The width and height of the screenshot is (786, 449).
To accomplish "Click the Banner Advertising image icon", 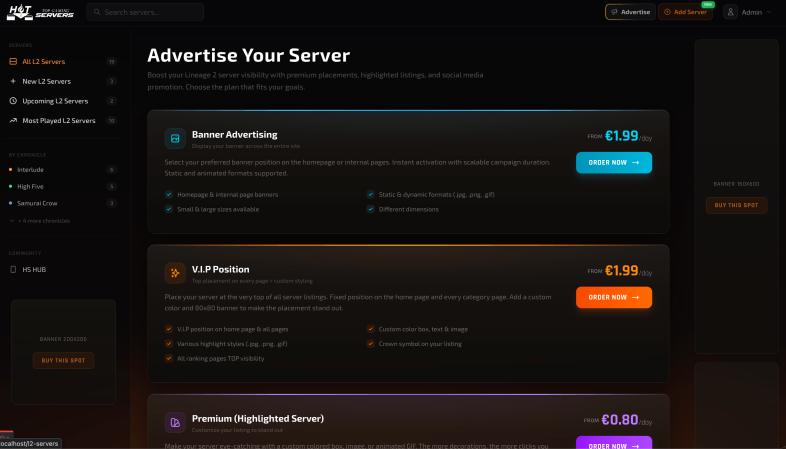I will (x=175, y=138).
